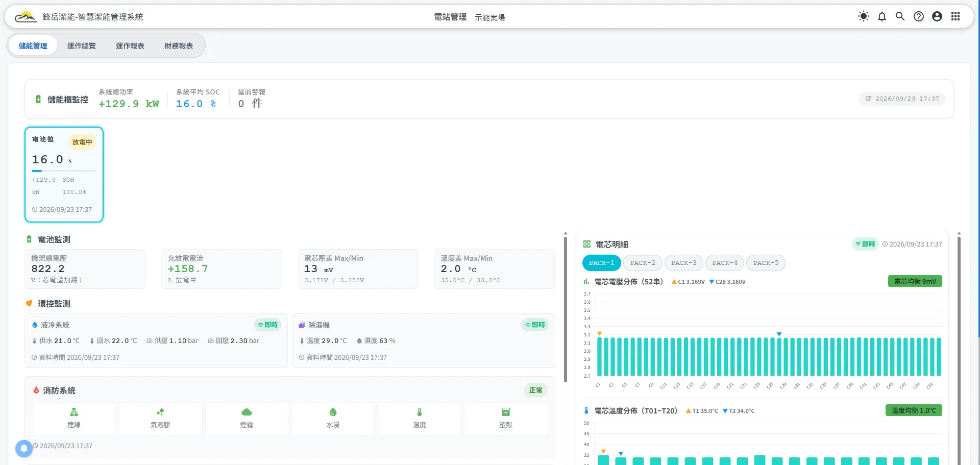980x465 pixels.
Task: Click the floating bell button at bottom left
Action: (23, 449)
